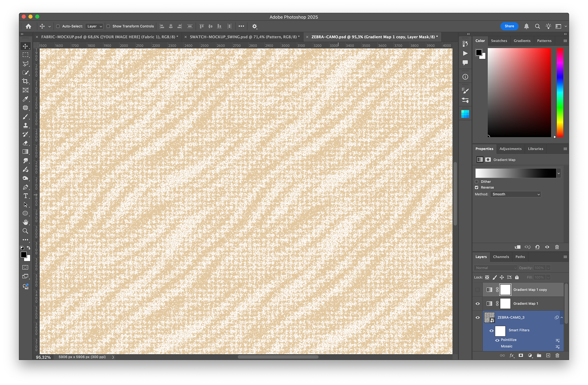588x385 pixels.
Task: Pick the Clone Stamp tool
Action: point(25,125)
